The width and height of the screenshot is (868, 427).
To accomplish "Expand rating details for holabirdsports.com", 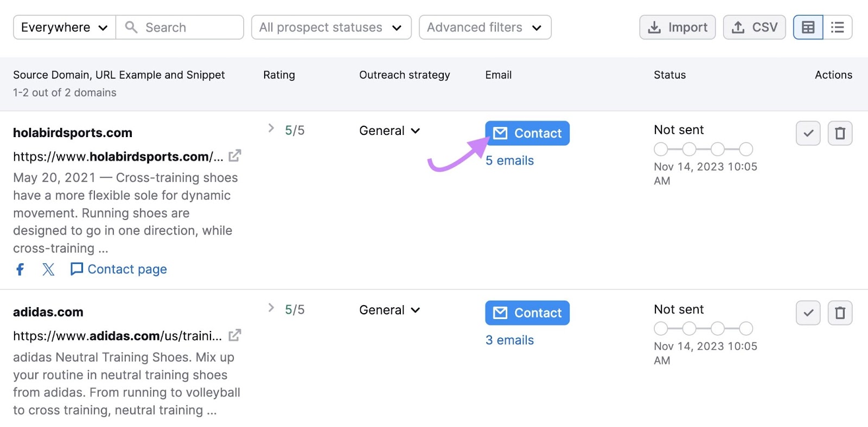I will 271,128.
